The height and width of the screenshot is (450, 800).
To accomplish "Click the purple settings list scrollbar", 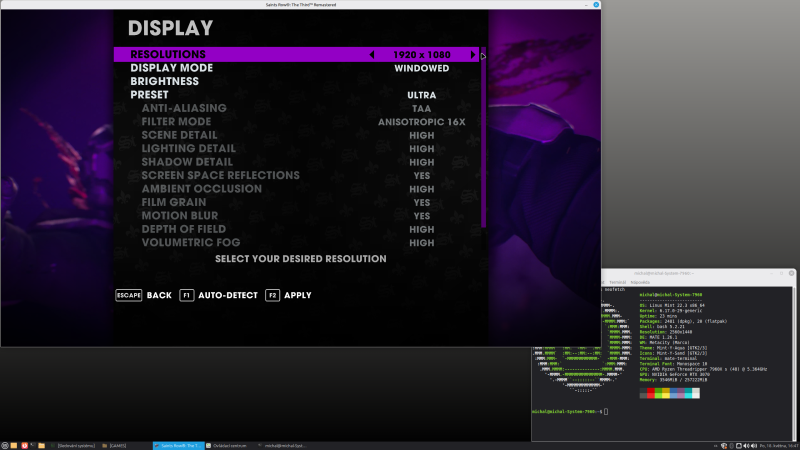I will tap(483, 138).
